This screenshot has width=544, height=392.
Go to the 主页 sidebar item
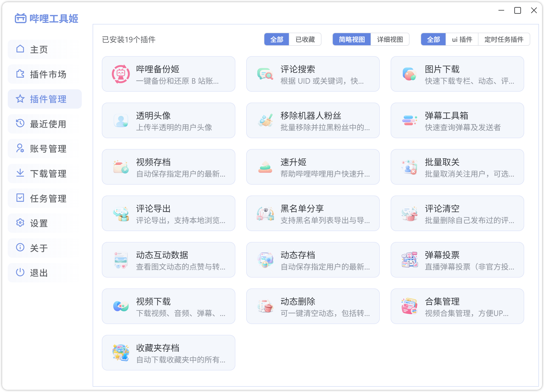(45, 49)
